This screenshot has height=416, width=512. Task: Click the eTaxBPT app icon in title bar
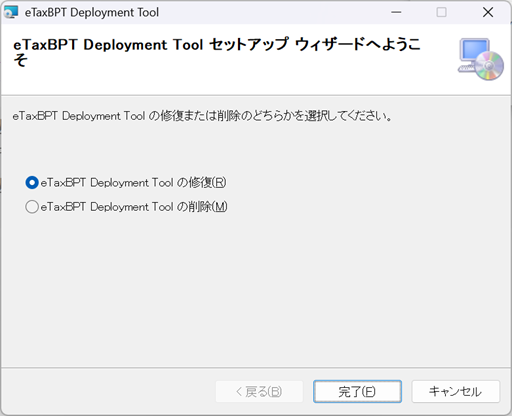tap(11, 12)
